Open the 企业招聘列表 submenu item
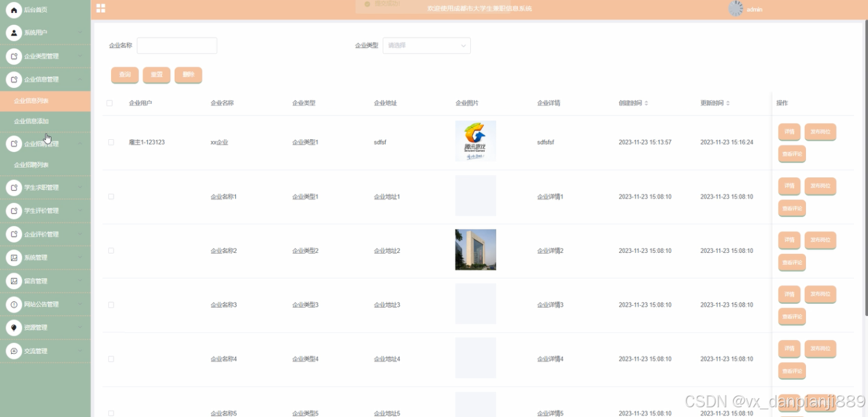868x417 pixels. pyautogui.click(x=46, y=165)
